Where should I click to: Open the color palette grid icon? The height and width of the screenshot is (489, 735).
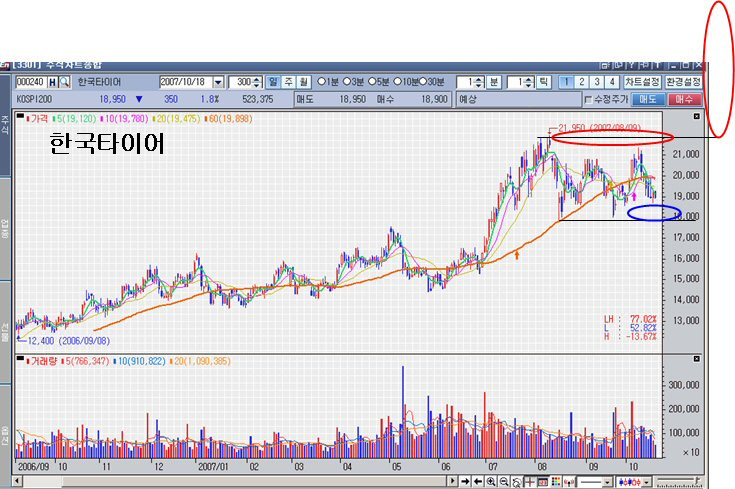click(555, 481)
